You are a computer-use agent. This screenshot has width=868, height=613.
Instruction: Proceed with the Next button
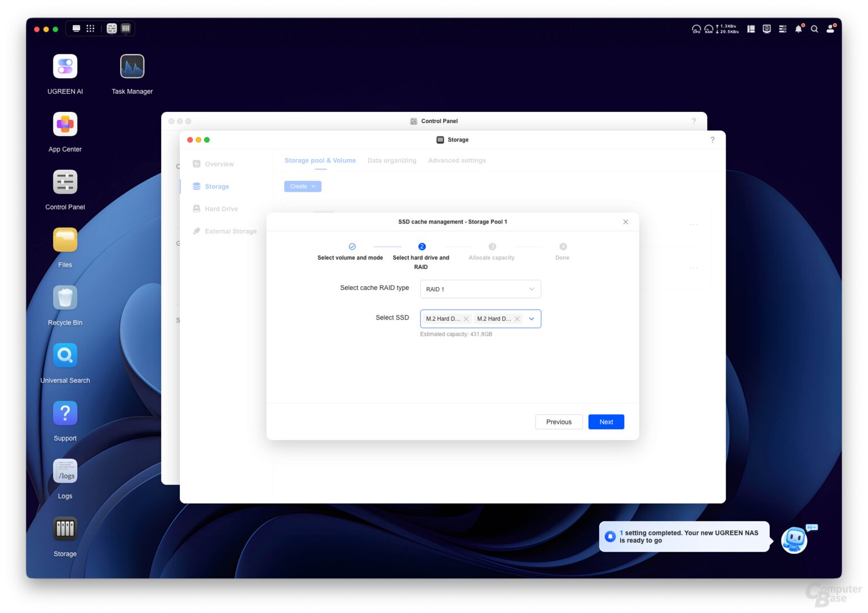606,422
